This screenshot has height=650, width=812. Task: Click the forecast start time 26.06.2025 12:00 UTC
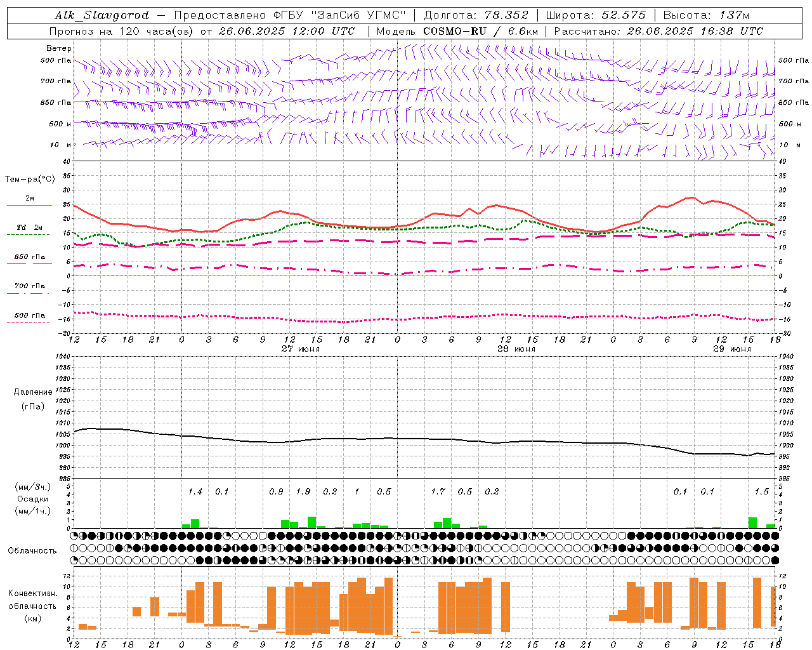click(287, 31)
